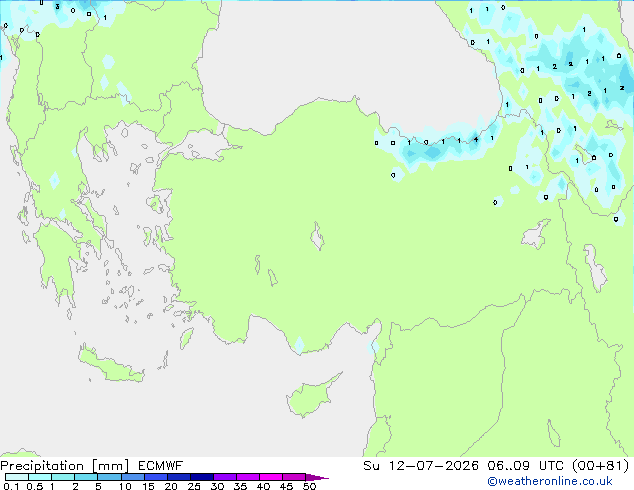The height and width of the screenshot is (490, 634).
Task: Click Lake Urmia east of Turkey
Action: (595, 268)
